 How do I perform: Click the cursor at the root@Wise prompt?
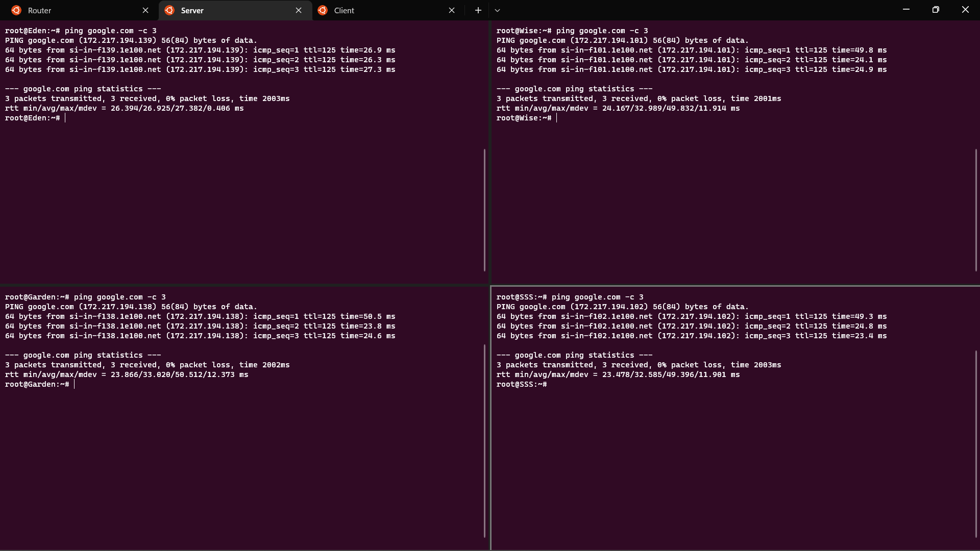(x=556, y=117)
